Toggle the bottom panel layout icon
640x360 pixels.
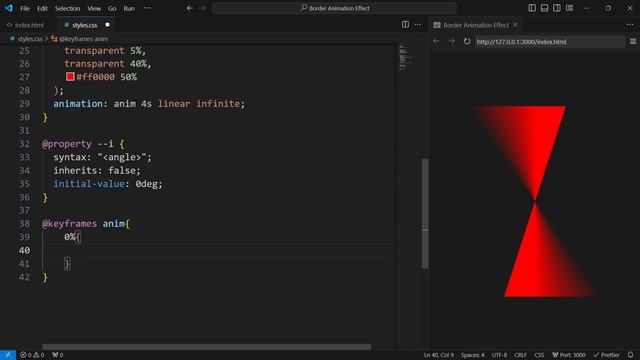coord(544,8)
